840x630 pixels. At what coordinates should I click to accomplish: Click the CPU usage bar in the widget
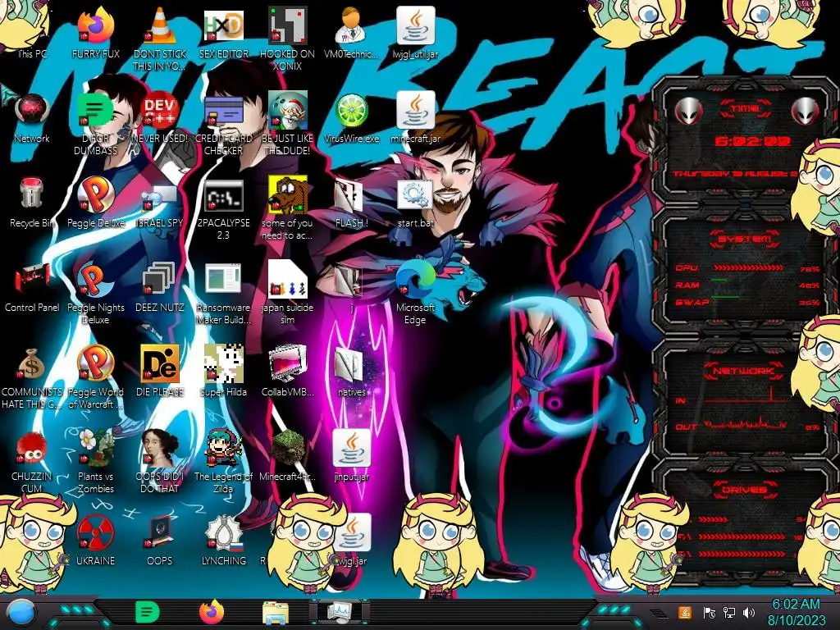[749, 268]
